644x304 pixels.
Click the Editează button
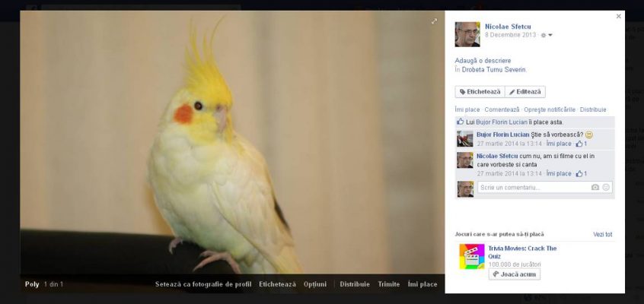(525, 92)
